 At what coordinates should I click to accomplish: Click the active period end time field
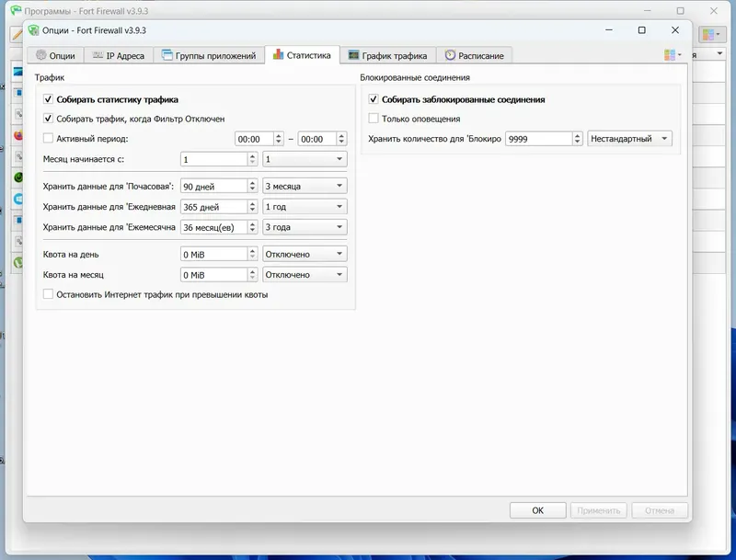tap(316, 139)
